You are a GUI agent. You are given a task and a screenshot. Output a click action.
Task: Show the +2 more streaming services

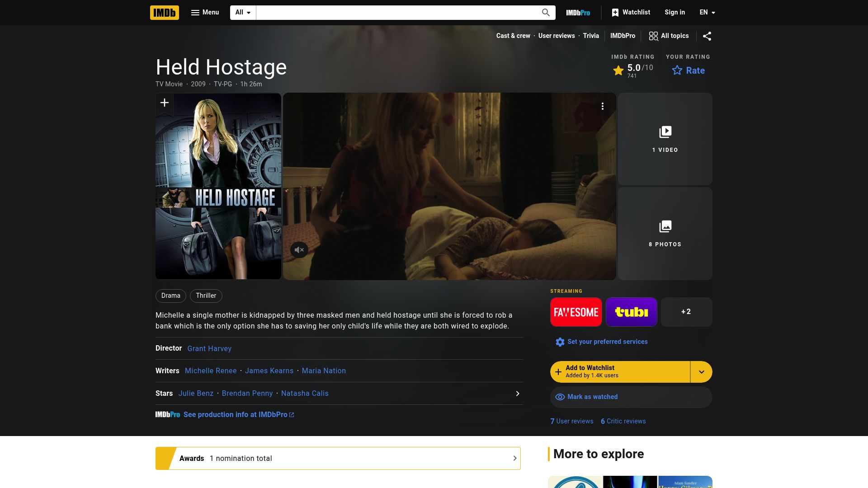point(686,312)
